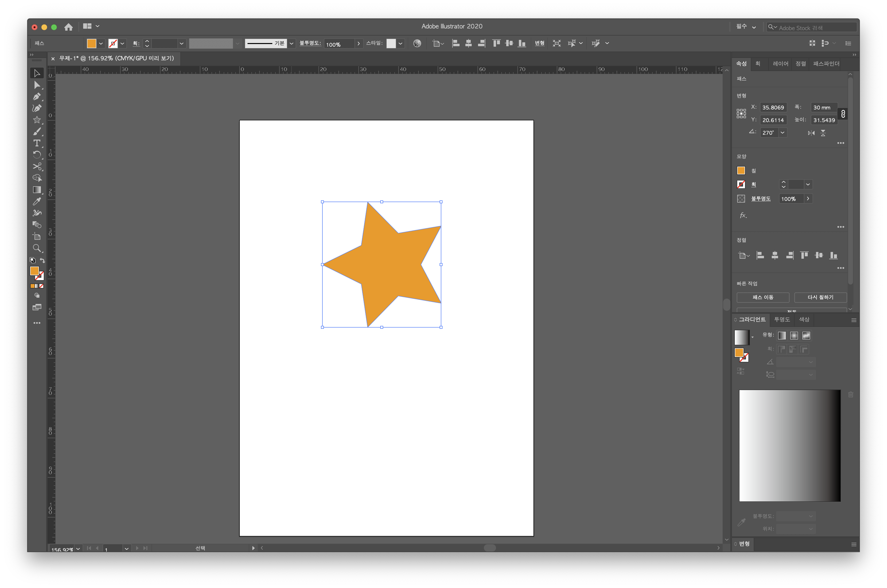887x588 pixels.
Task: Open stroke weight dropdown in Properties
Action: click(808, 185)
